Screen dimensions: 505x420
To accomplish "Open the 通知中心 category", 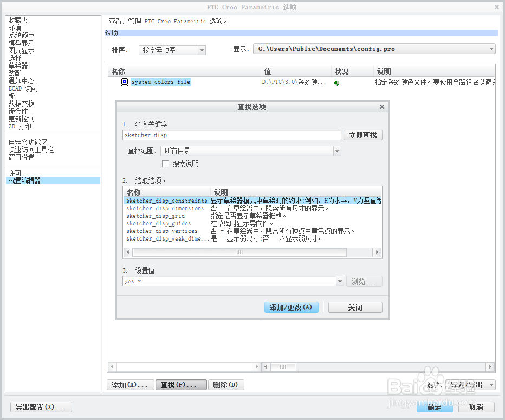I will click(21, 81).
